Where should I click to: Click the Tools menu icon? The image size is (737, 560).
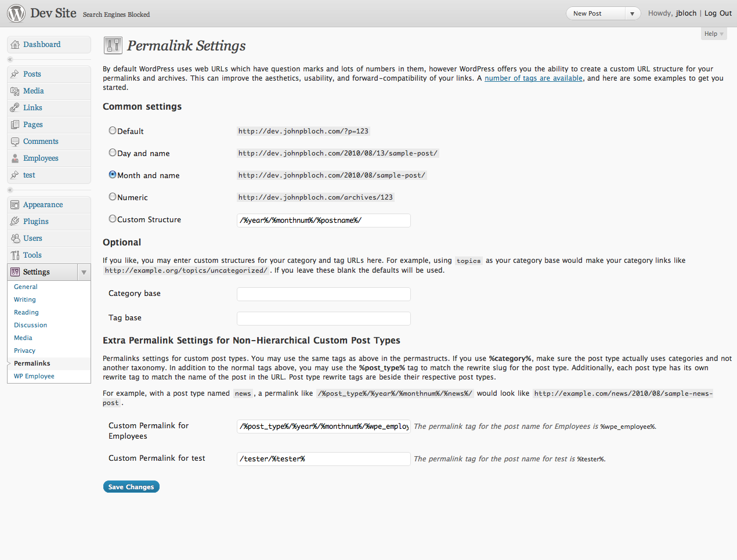coord(15,255)
